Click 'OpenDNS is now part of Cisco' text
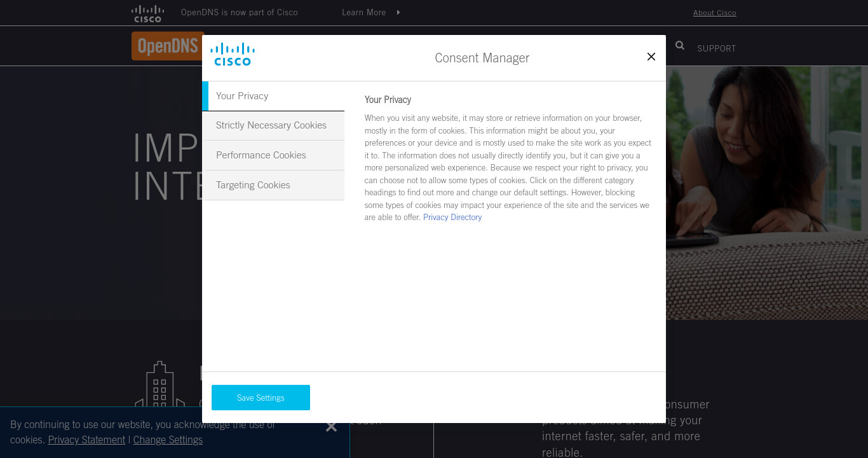The width and height of the screenshot is (868, 458). [240, 12]
